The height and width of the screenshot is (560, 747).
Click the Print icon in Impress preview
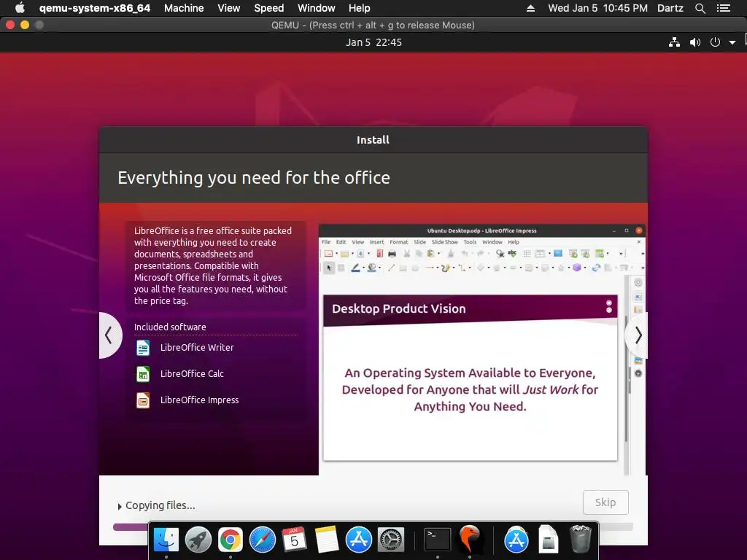[x=392, y=254]
